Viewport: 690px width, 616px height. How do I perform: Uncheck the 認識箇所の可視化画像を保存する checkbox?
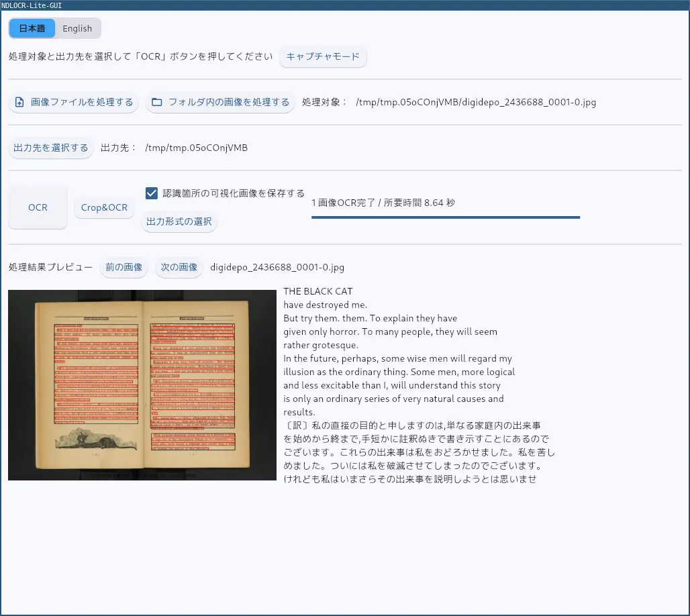click(152, 193)
